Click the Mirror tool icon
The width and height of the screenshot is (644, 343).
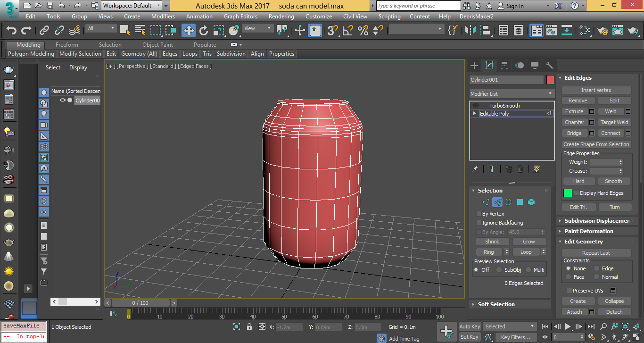470,30
